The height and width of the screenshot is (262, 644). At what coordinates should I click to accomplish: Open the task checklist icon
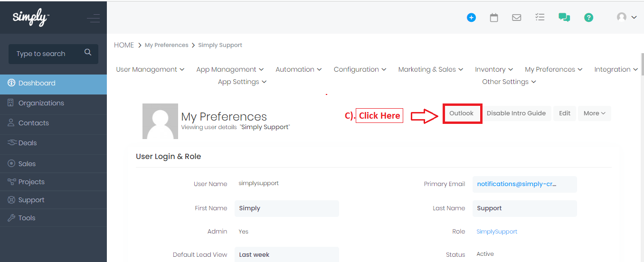click(540, 17)
